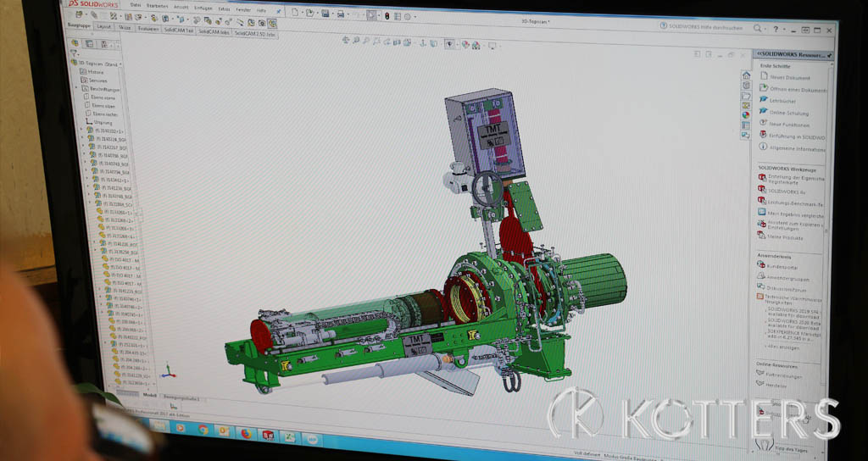Toggle the highlighted Large Assembly Mode icon
The width and height of the screenshot is (868, 461).
tap(273, 23)
